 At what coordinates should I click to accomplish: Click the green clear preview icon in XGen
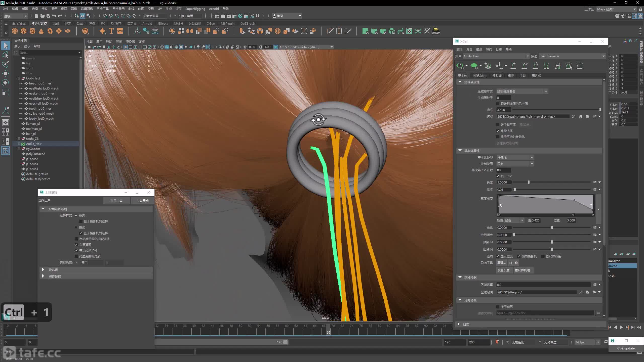(x=474, y=66)
